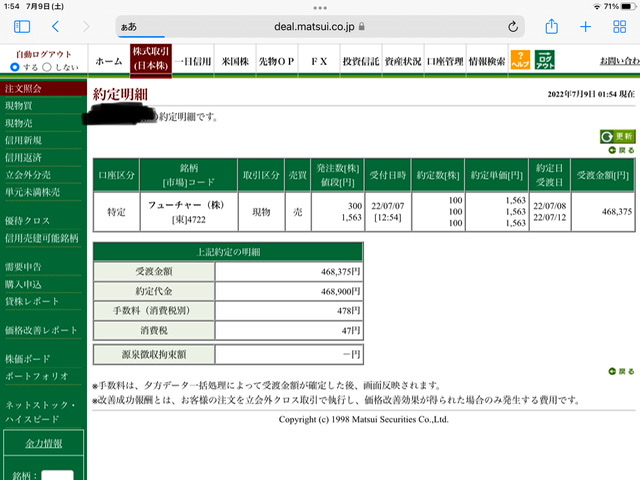Open a new tab with plus icon
This screenshot has height=480, width=640.
coord(585,27)
